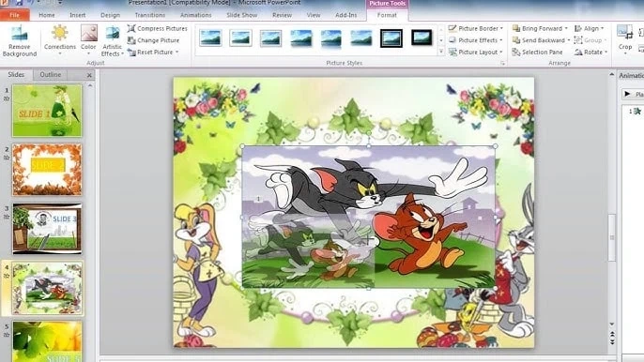Select slide 5 thumbnail

47,341
